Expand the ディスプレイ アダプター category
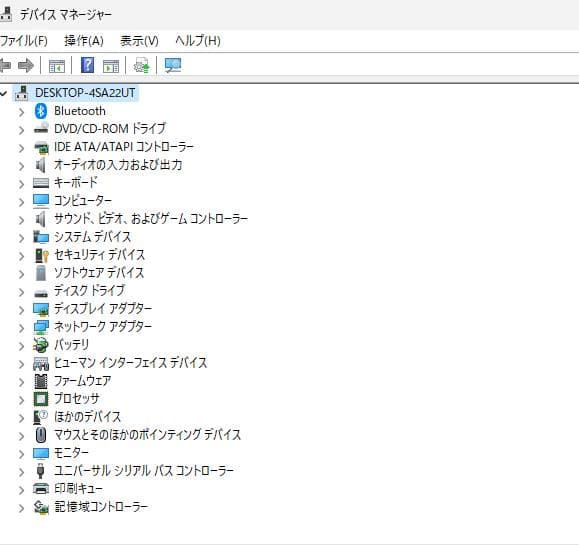579x546 pixels. 21,309
